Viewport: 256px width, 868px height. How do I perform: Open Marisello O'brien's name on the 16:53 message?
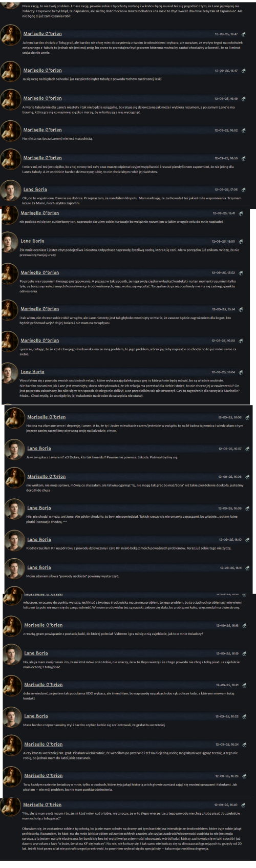42,158
